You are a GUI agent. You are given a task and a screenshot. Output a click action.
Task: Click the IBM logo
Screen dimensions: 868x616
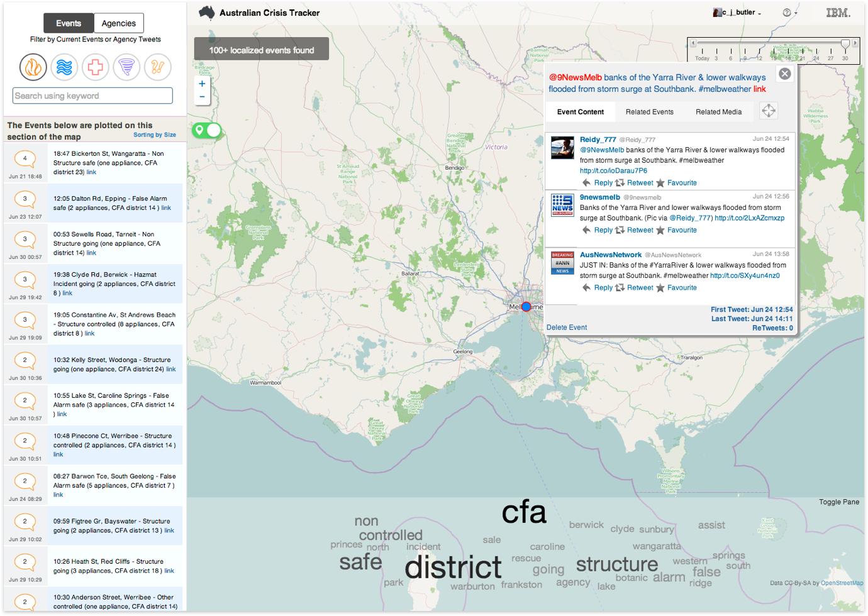pyautogui.click(x=838, y=13)
